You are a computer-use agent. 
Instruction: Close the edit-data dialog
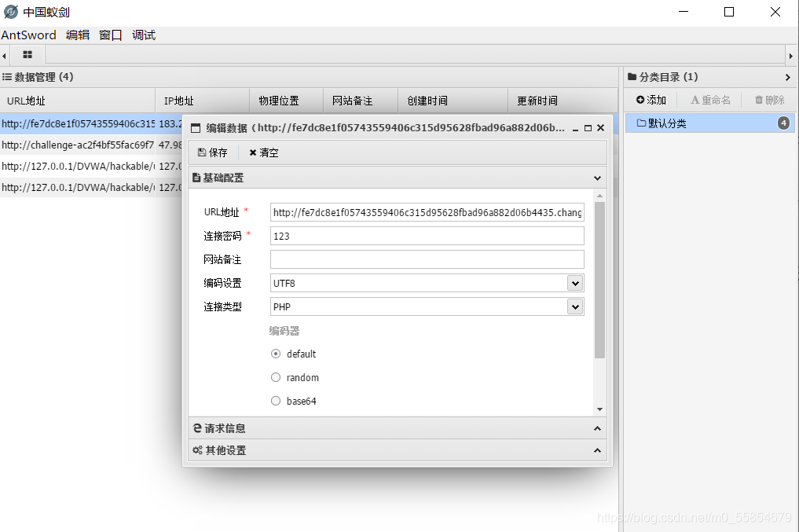pos(601,128)
